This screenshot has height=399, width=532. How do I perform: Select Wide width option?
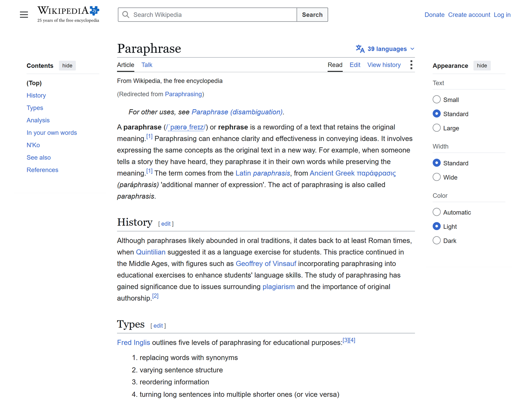tap(437, 177)
